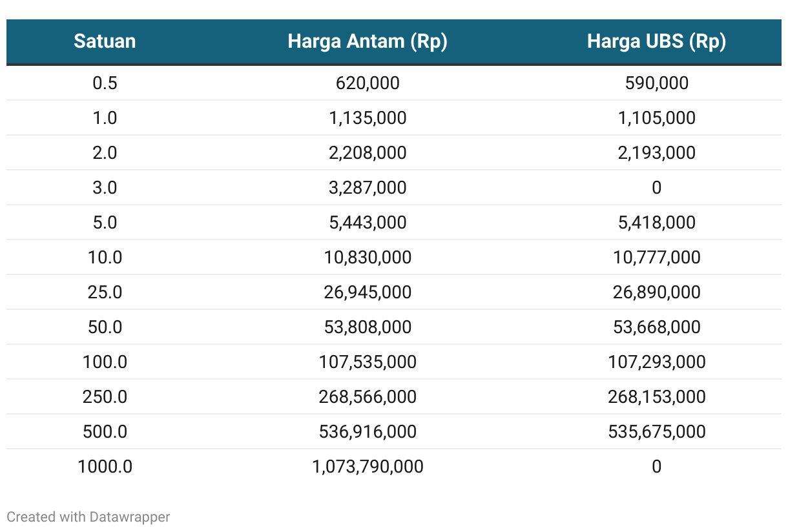788x532 pixels.
Task: Click the 1,135,000 Antam price cell
Action: click(x=368, y=118)
